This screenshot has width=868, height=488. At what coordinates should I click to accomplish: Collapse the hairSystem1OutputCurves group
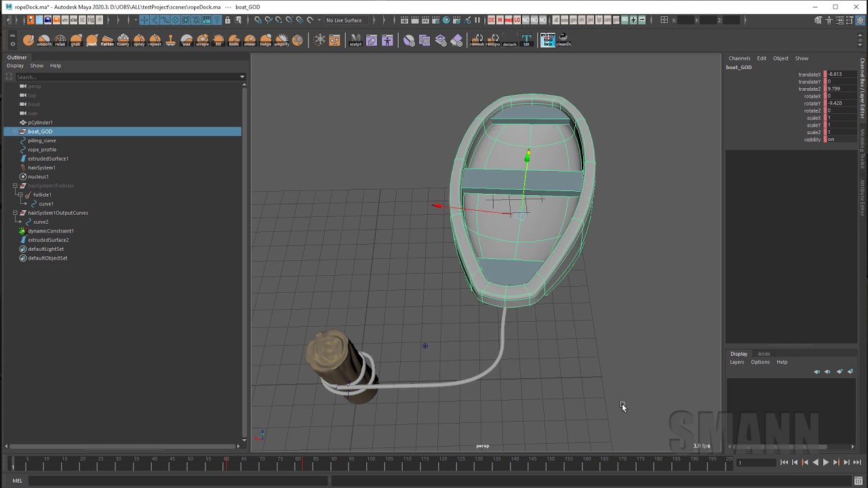coord(15,213)
